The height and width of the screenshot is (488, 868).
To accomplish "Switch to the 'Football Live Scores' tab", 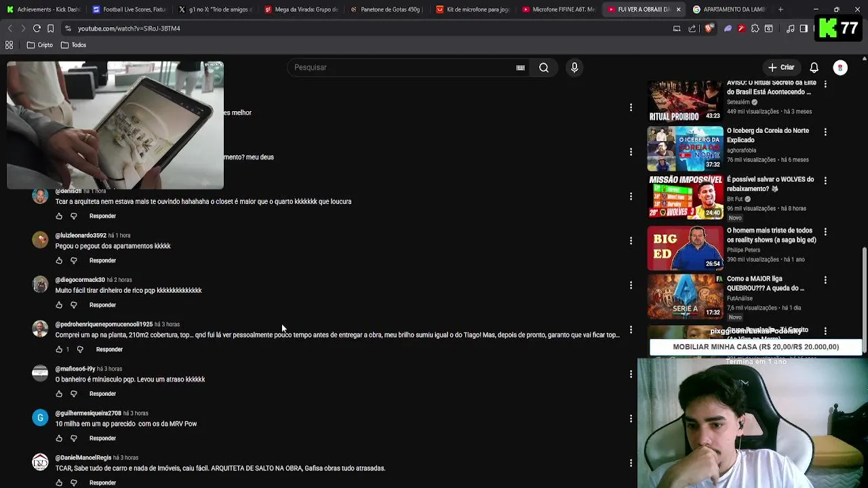I will click(129, 9).
